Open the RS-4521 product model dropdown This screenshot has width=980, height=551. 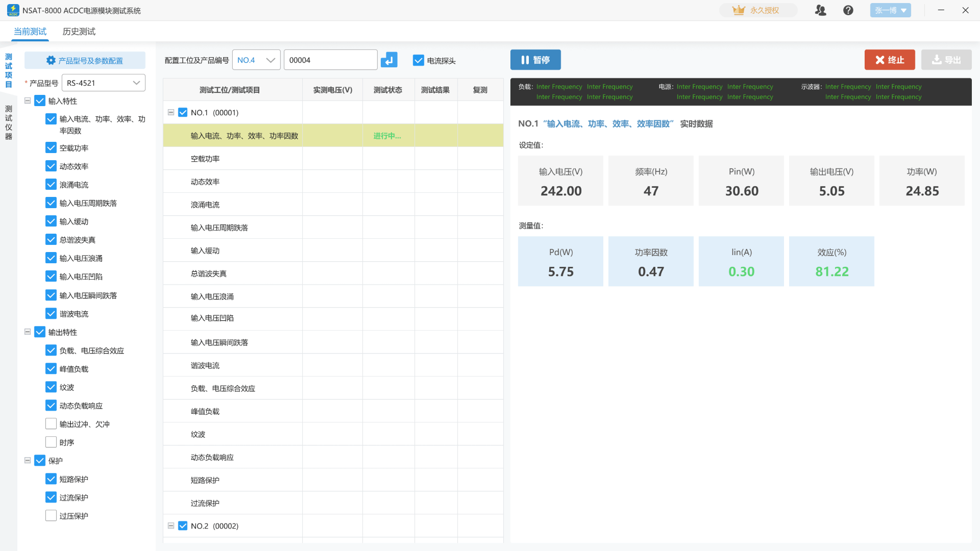point(103,83)
